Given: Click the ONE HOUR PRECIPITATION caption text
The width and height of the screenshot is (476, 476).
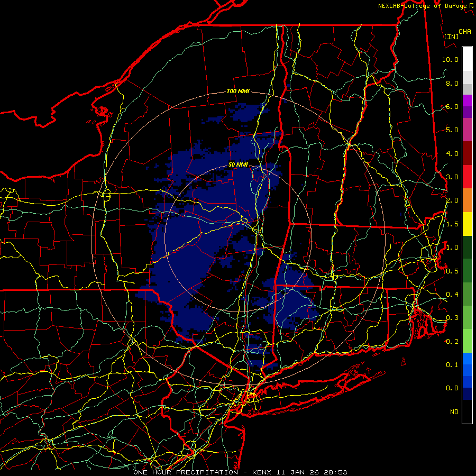Looking at the screenshot, I should tap(186, 472).
